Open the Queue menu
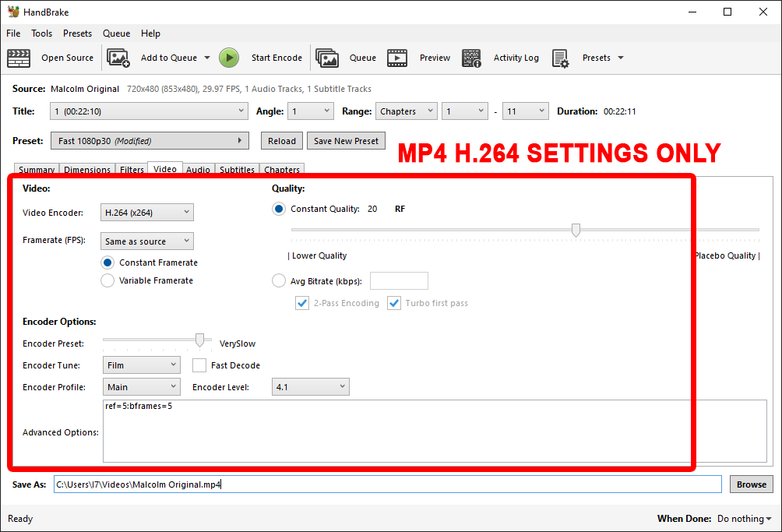782x532 pixels. [x=117, y=33]
